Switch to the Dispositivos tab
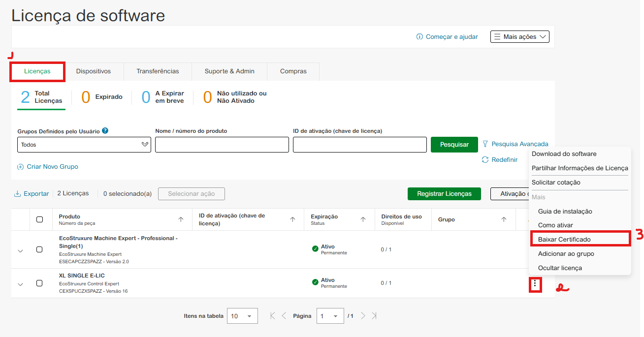This screenshot has width=644, height=337. pyautogui.click(x=94, y=71)
